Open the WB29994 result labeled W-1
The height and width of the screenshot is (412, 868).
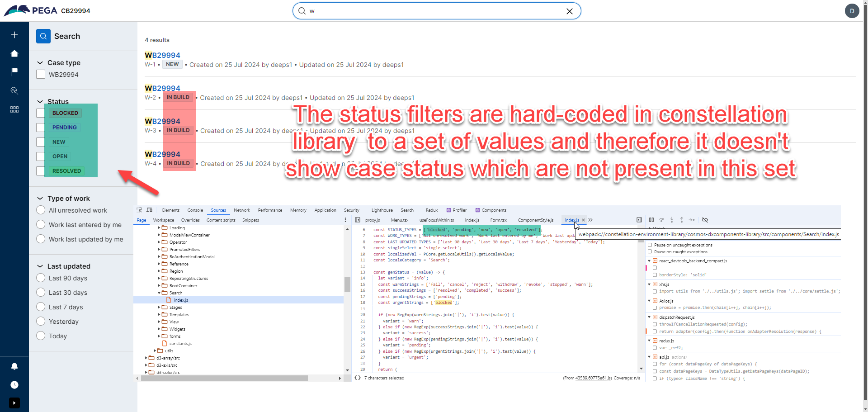tap(162, 55)
